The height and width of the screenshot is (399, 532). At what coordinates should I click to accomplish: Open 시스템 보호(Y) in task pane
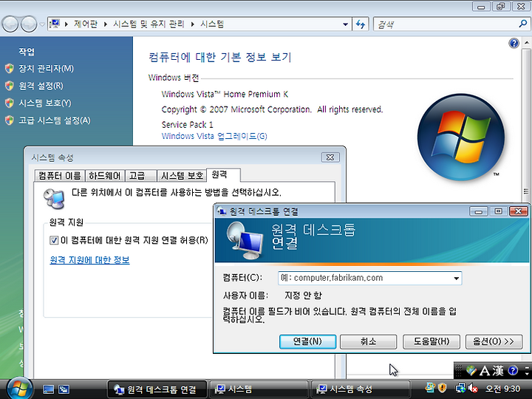pos(45,103)
